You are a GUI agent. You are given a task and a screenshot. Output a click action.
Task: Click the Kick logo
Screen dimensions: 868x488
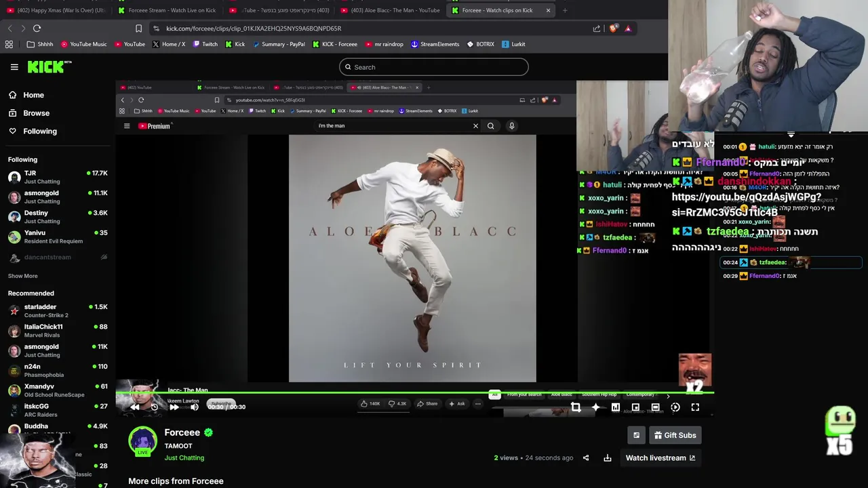pyautogui.click(x=50, y=66)
